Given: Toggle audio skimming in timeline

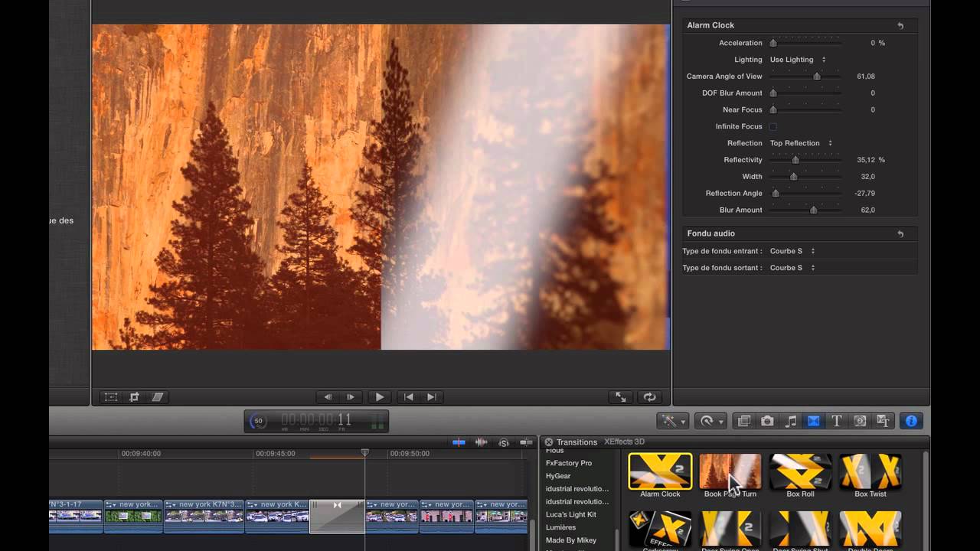Looking at the screenshot, I should tap(482, 442).
